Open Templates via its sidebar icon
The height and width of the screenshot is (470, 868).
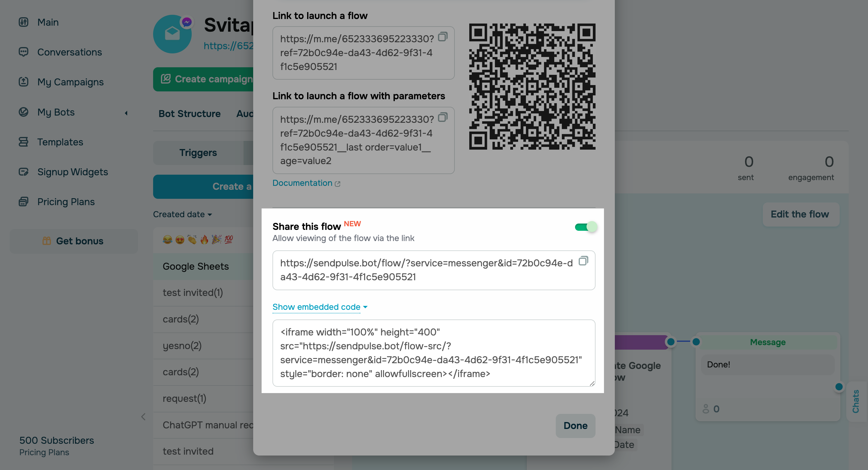point(24,142)
